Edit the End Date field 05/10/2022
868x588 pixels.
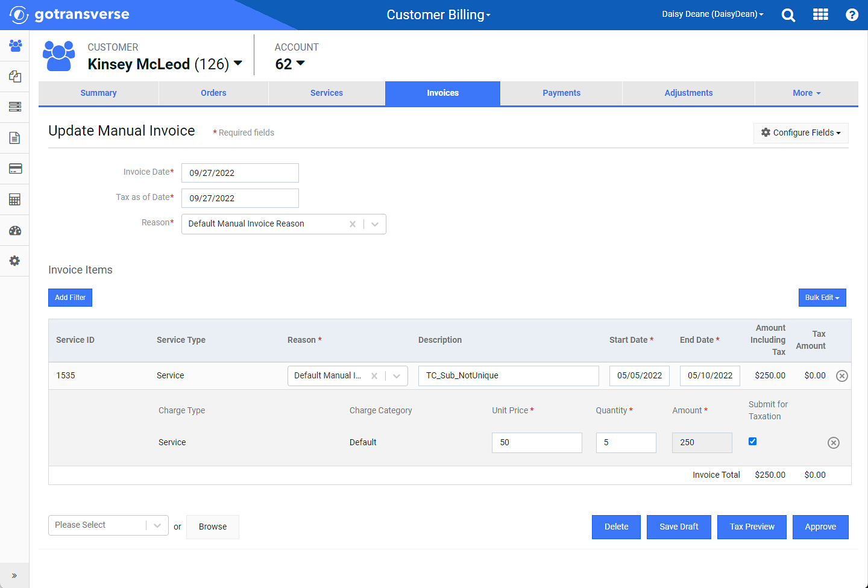tap(710, 376)
